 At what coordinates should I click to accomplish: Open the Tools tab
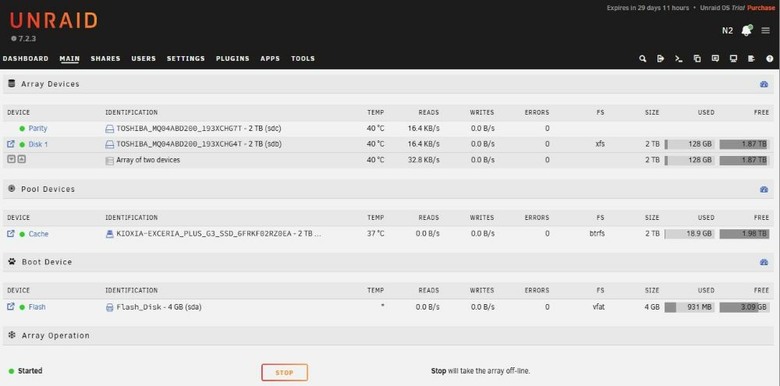click(303, 59)
